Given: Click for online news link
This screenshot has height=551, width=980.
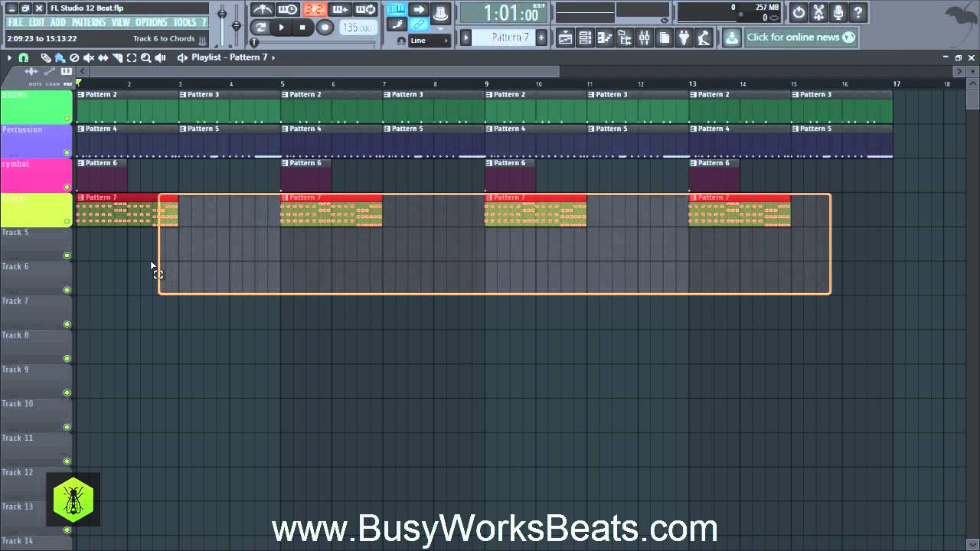Looking at the screenshot, I should 801,37.
